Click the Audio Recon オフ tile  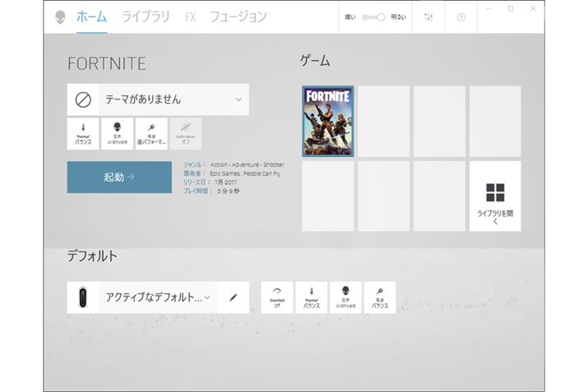click(185, 134)
